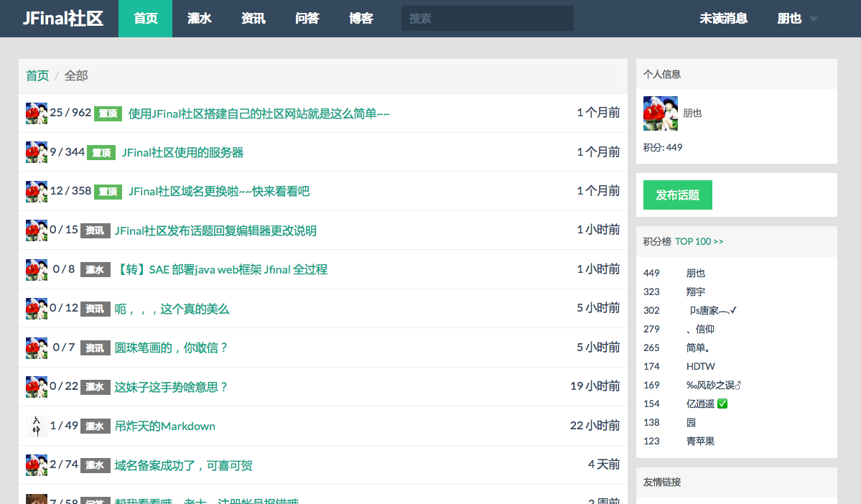Open topic 【转】SAE 部署java web框架

coord(220,269)
